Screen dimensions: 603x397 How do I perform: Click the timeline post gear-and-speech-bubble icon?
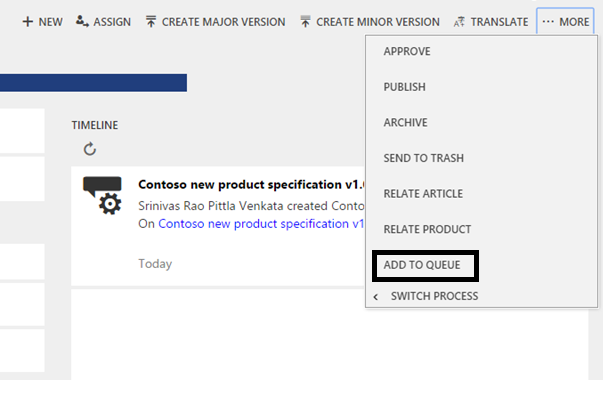pyautogui.click(x=102, y=195)
